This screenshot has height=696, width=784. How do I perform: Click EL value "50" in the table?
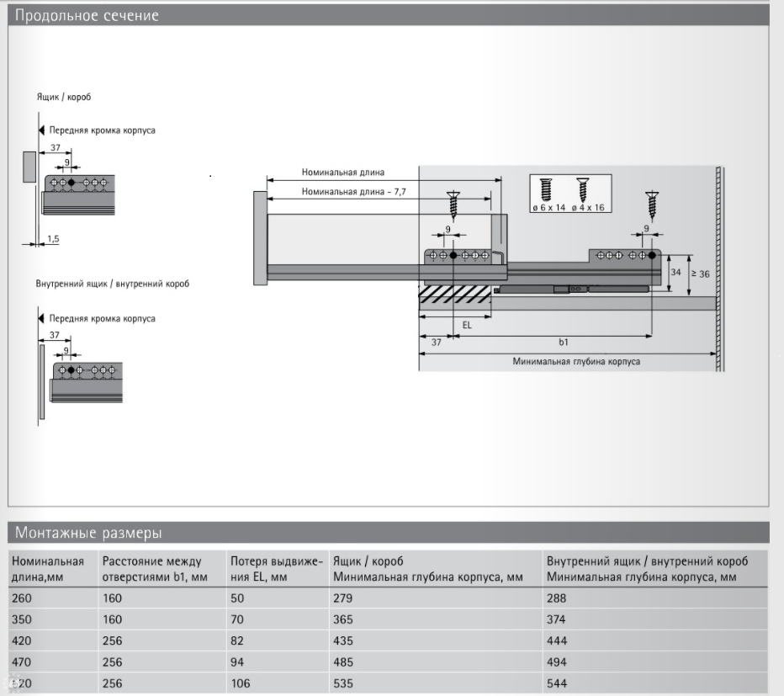click(x=237, y=598)
